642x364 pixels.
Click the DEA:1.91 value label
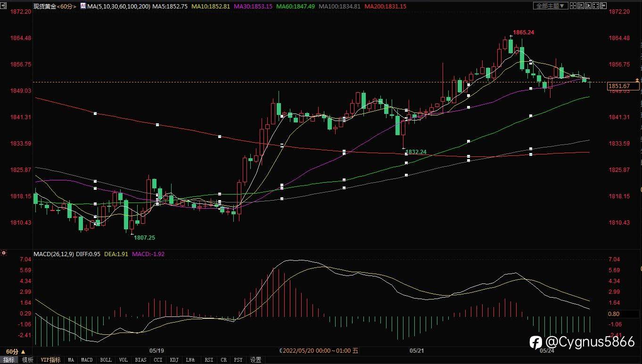coord(116,254)
